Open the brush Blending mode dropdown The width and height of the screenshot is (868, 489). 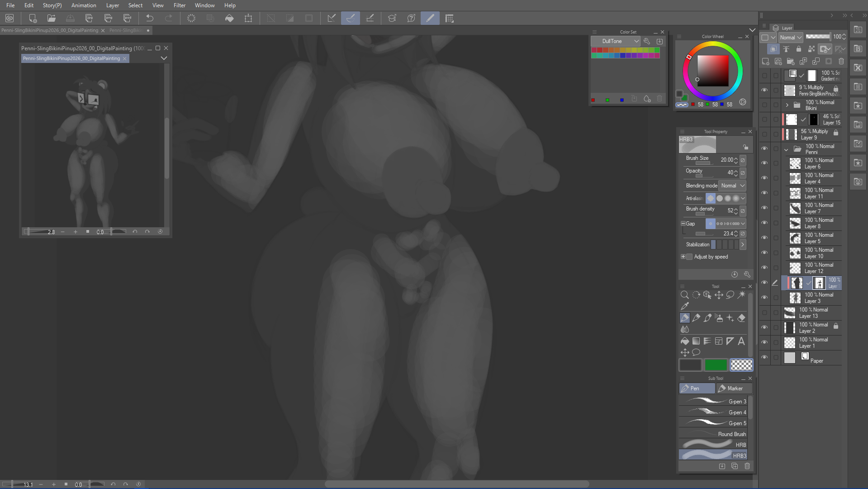coord(732,186)
